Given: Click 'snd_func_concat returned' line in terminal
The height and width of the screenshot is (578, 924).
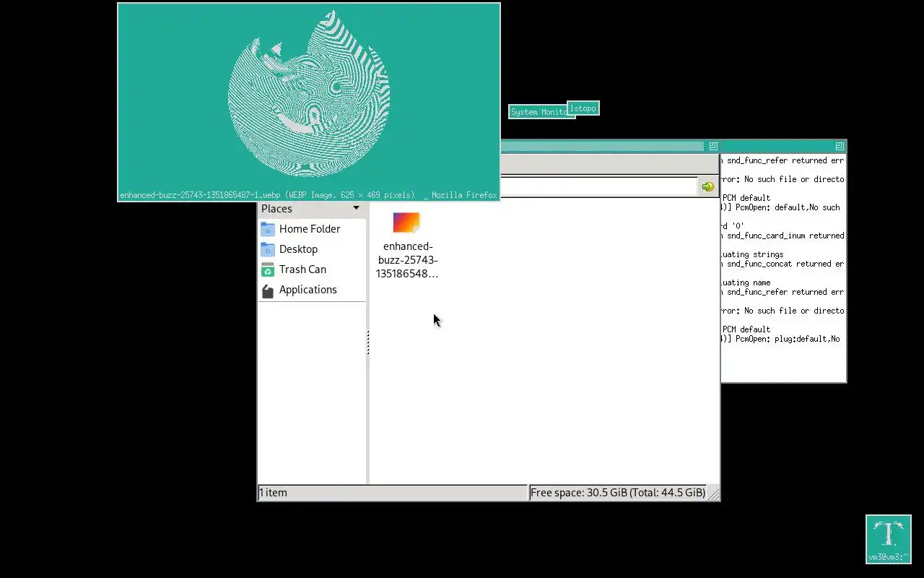Looking at the screenshot, I should [x=783, y=264].
